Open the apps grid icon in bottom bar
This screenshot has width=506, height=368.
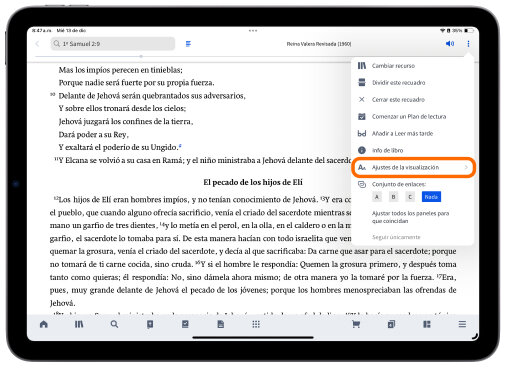point(256,324)
